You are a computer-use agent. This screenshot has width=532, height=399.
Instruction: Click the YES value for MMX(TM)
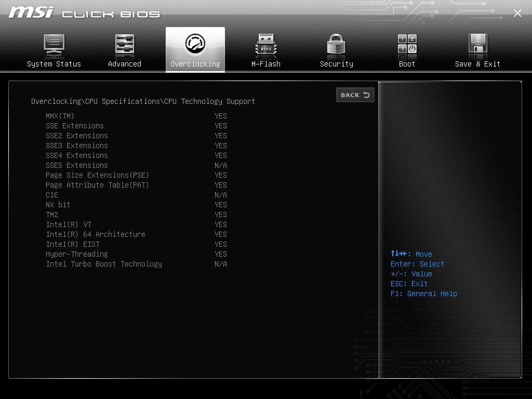click(220, 116)
